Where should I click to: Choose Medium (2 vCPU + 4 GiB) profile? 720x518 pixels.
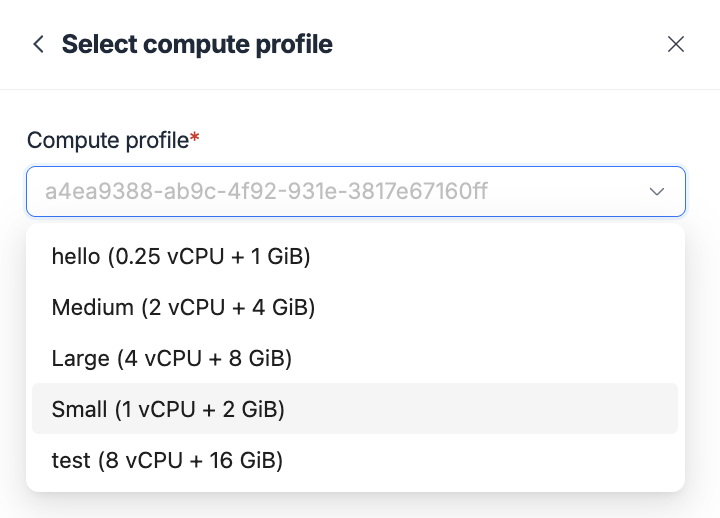(x=184, y=307)
